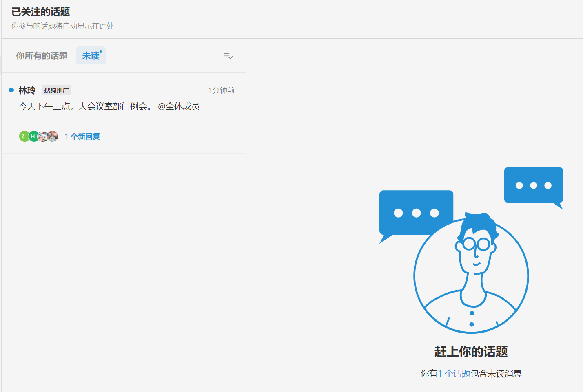Image resolution: width=583 pixels, height=392 pixels.
Task: Click the mark-all-as-read icon
Action: (x=228, y=56)
